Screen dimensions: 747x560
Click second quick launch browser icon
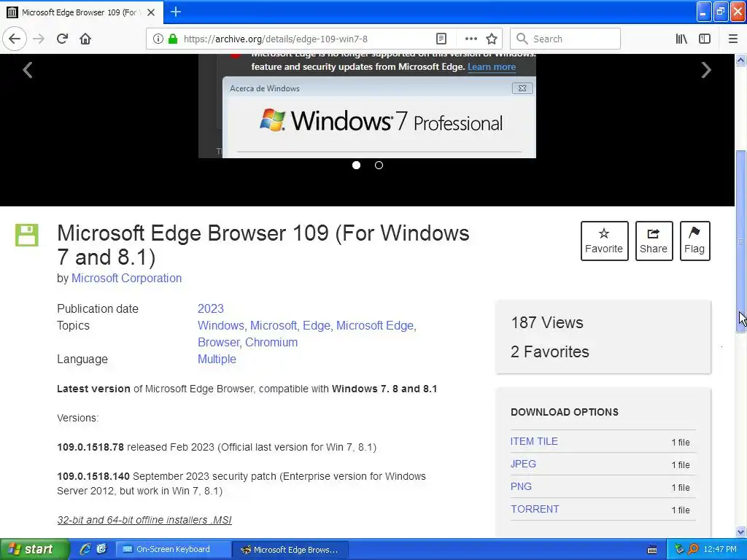pos(101,550)
